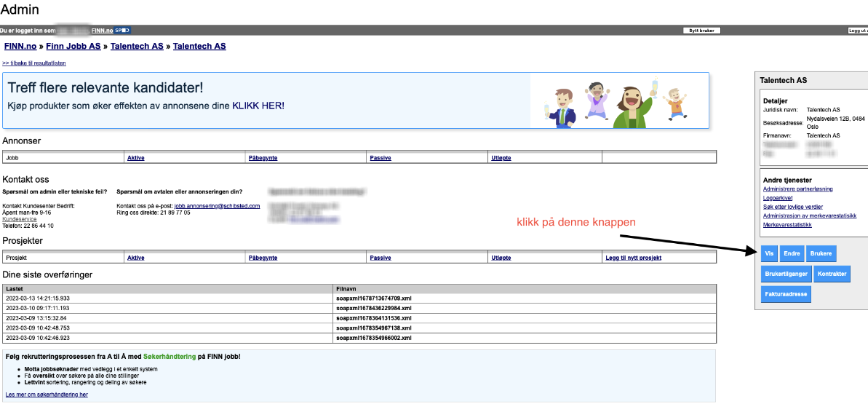The image size is (868, 404).
Task: Click the FINN.no link in login bar
Action: pos(102,31)
